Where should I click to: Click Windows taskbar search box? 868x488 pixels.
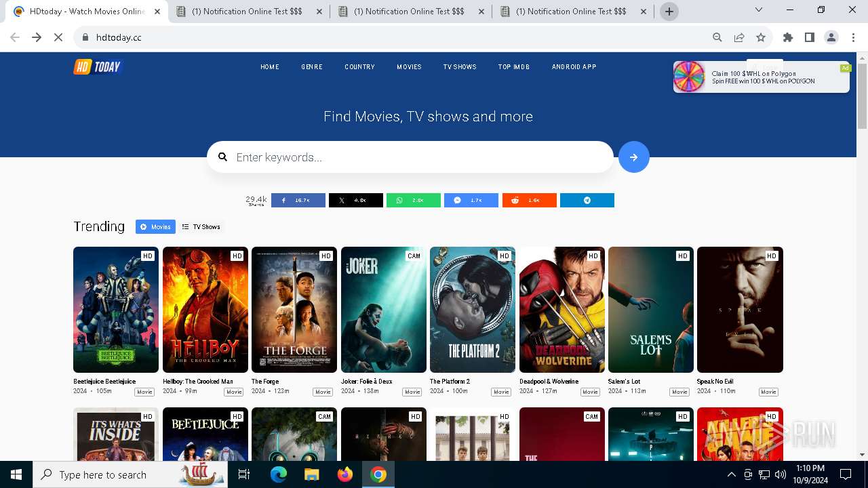(130, 474)
